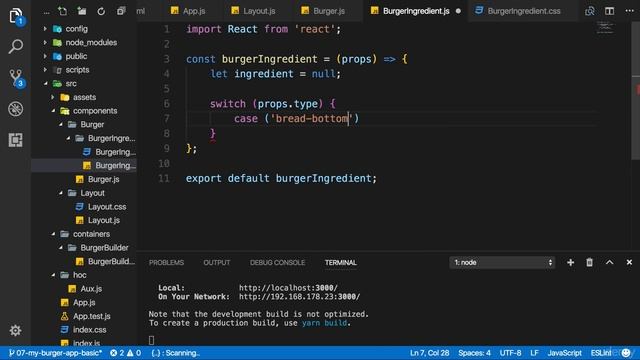Viewport: 640px width, 360px height.
Task: Split the editor to the side
Action: tap(609, 11)
